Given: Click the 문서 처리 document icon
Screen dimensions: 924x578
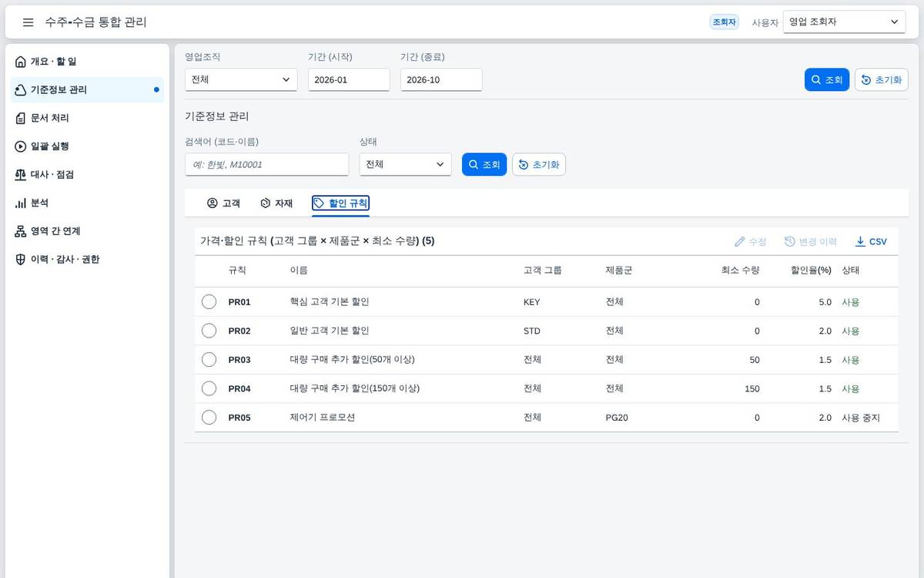Looking at the screenshot, I should 21,118.
